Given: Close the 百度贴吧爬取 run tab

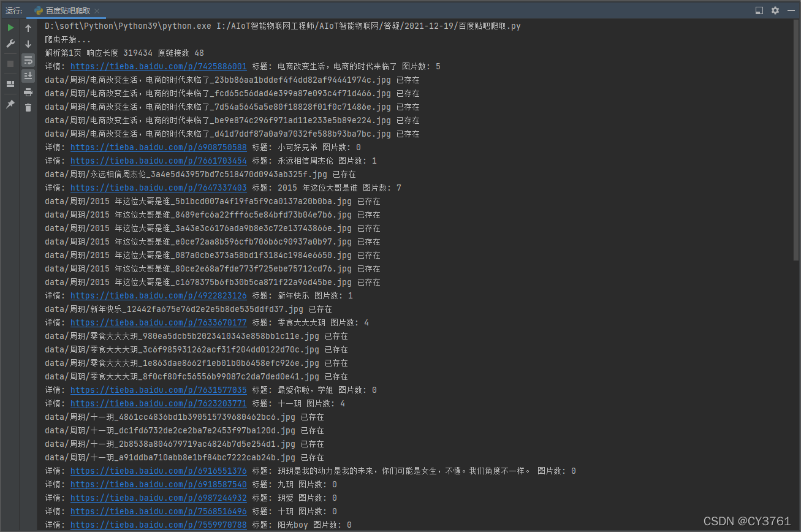Looking at the screenshot, I should [97, 10].
